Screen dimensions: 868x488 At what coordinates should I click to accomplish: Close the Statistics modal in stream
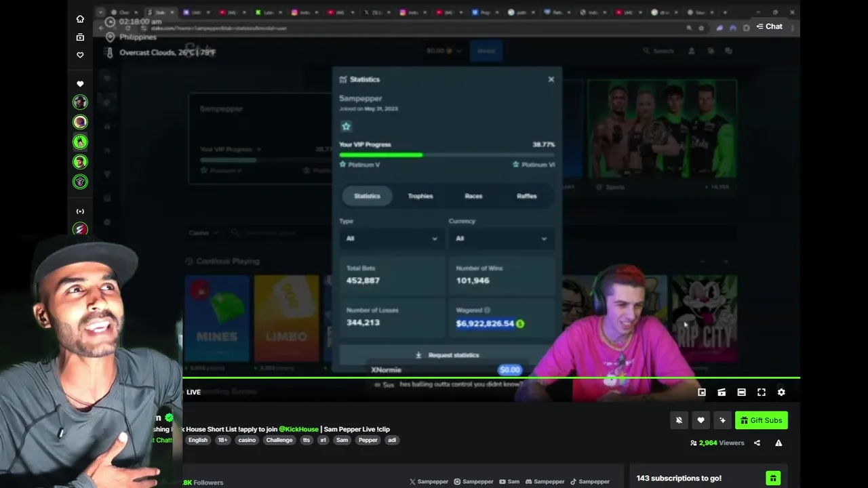click(x=551, y=79)
